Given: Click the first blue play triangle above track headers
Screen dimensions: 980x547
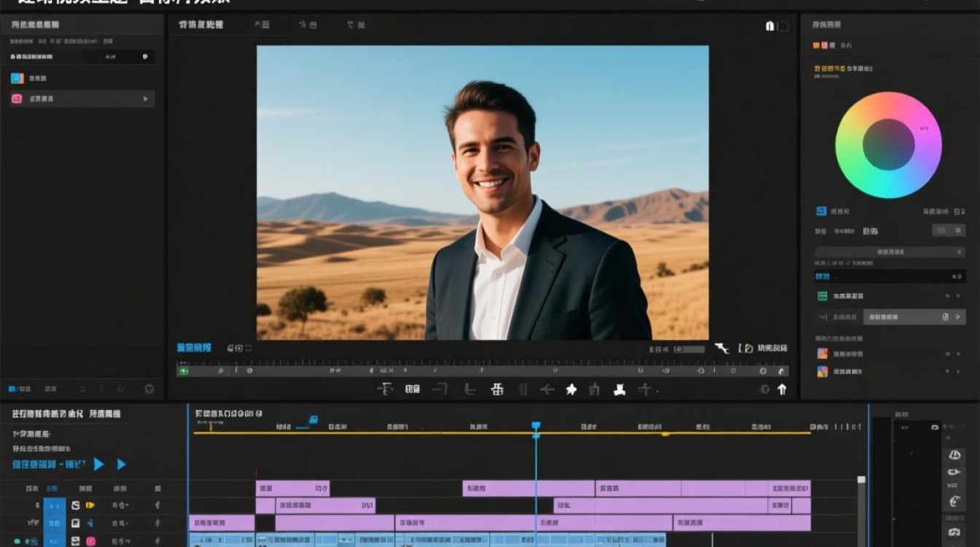Looking at the screenshot, I should [x=98, y=464].
